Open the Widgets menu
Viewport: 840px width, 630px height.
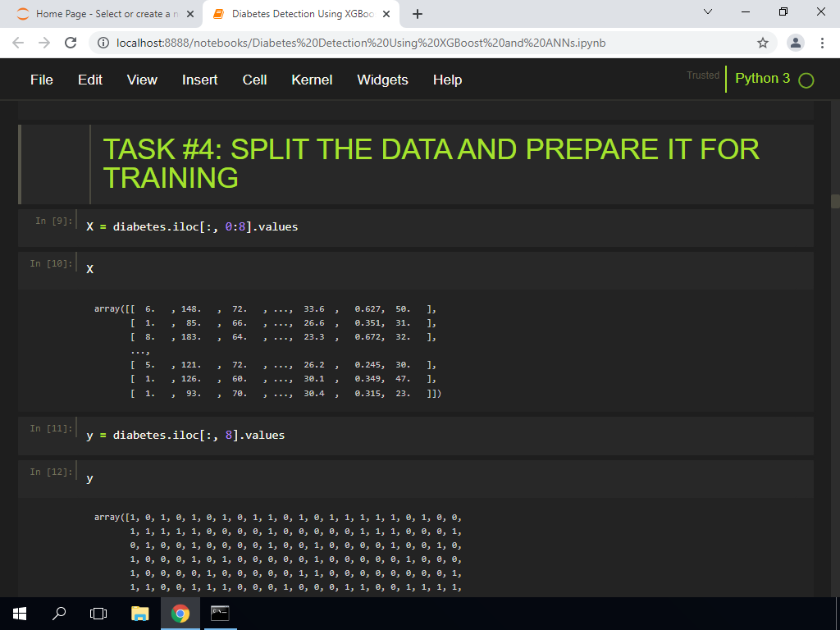pyautogui.click(x=382, y=80)
